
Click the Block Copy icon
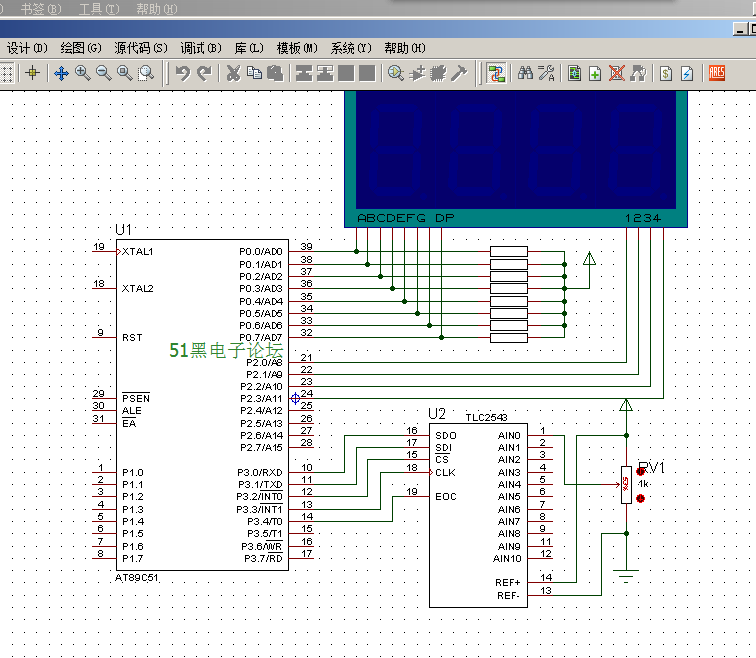coord(304,73)
